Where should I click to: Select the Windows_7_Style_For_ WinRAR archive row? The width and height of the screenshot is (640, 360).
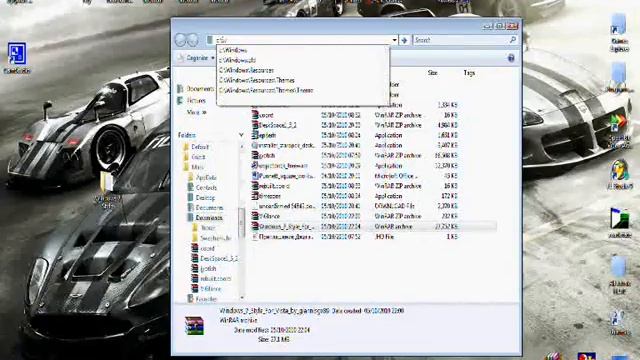click(373, 226)
